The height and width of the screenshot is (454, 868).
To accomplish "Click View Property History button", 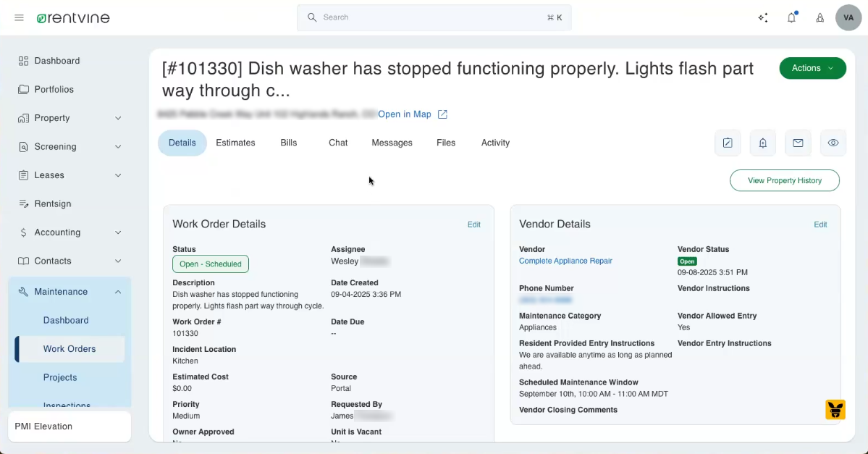I will pyautogui.click(x=785, y=180).
